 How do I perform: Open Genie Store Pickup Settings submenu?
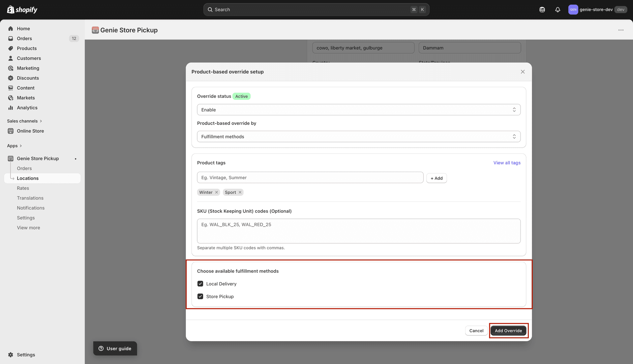(x=26, y=218)
